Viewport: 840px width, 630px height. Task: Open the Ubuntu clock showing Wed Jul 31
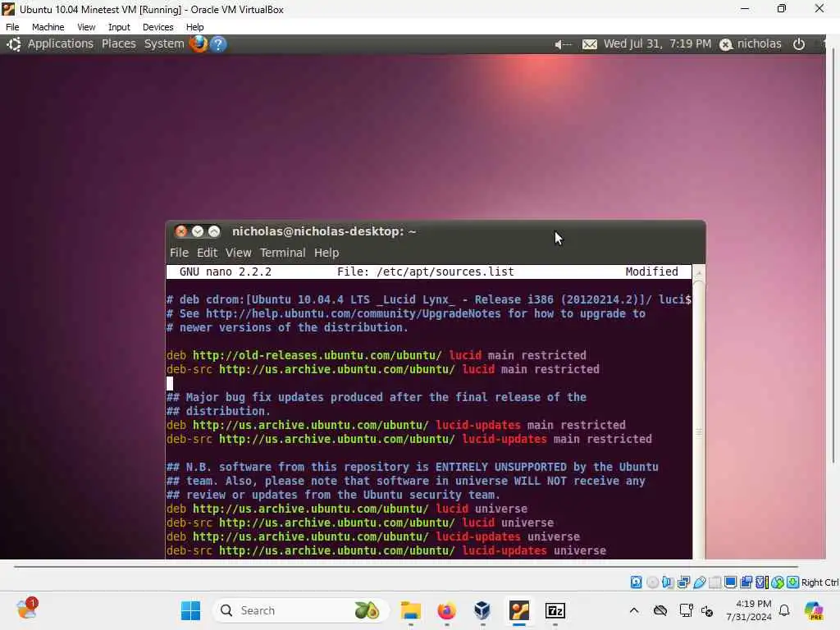point(657,44)
